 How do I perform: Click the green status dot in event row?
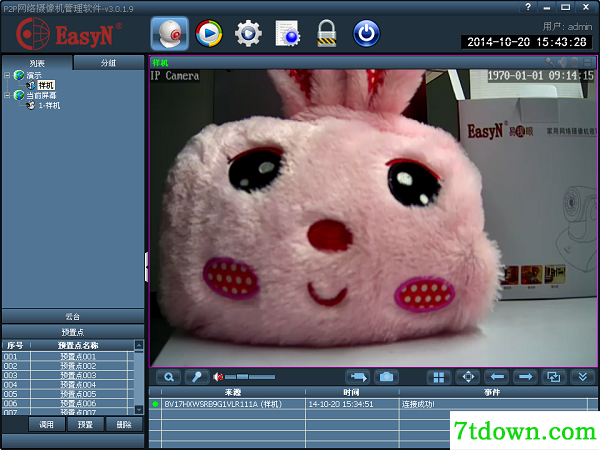pyautogui.click(x=155, y=404)
